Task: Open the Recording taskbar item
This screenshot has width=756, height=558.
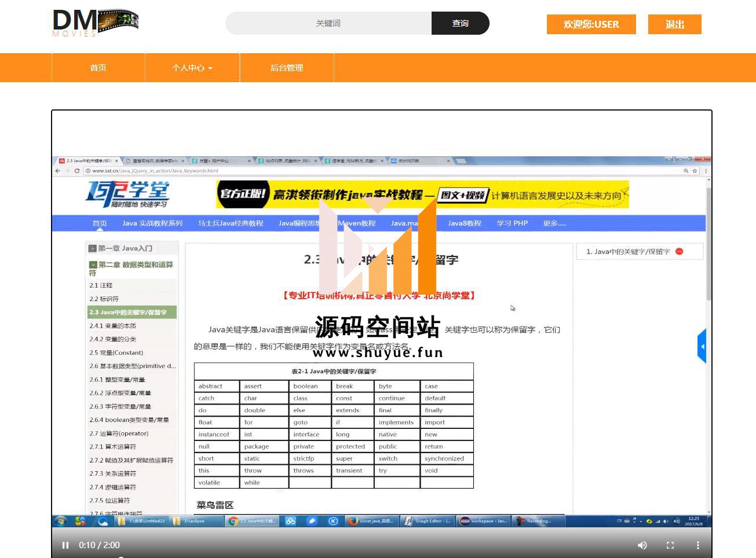Action: [x=540, y=521]
